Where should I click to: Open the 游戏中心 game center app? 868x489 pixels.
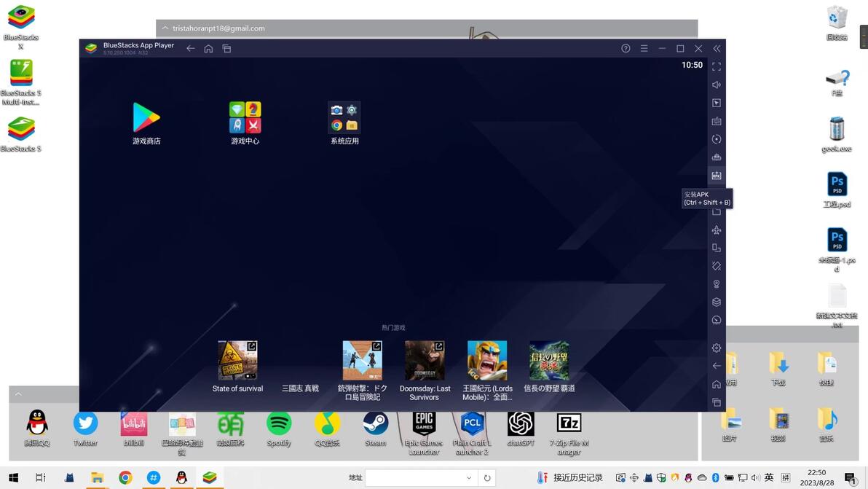coord(245,123)
